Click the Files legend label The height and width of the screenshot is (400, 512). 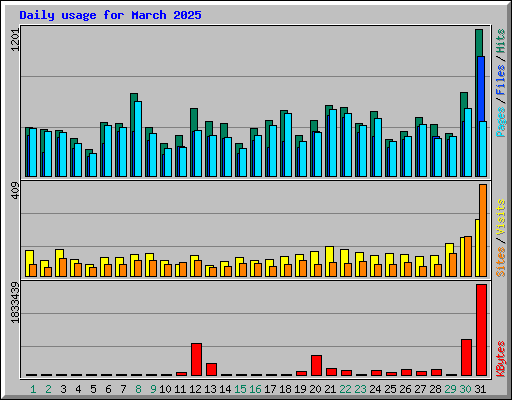click(501, 79)
